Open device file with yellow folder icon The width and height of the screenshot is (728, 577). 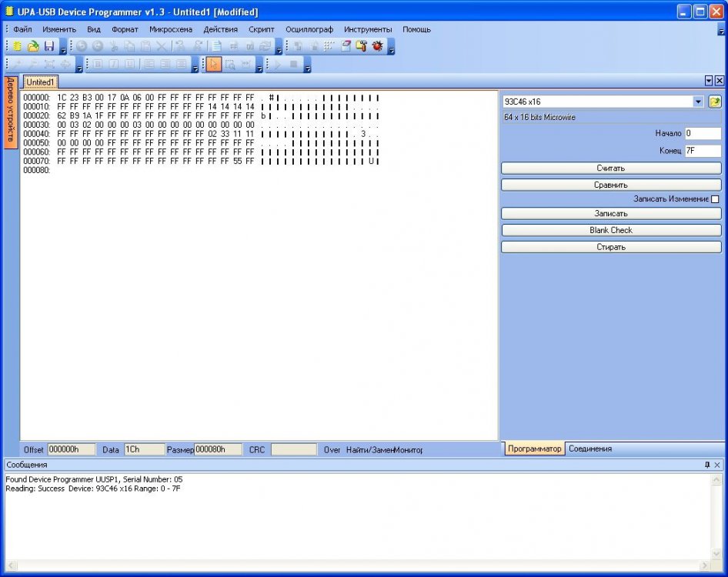click(715, 102)
